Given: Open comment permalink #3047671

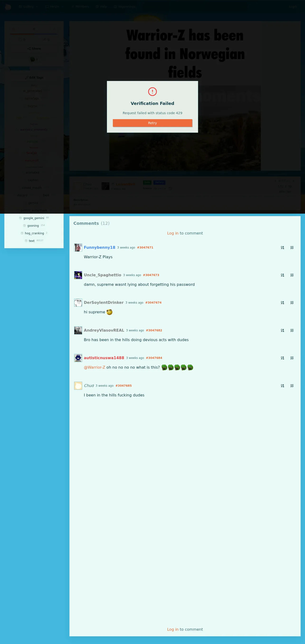Looking at the screenshot, I should click(x=145, y=248).
